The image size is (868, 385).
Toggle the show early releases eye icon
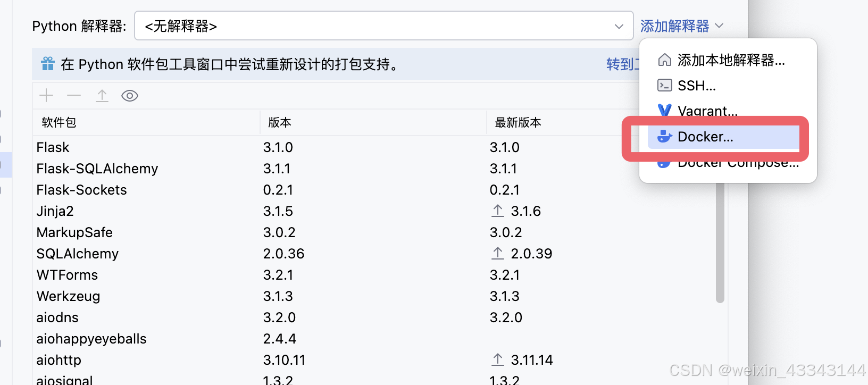(x=130, y=95)
